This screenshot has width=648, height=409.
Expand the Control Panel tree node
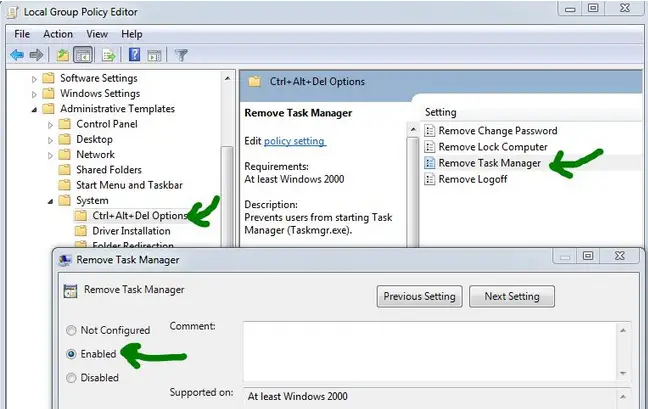pyautogui.click(x=50, y=124)
